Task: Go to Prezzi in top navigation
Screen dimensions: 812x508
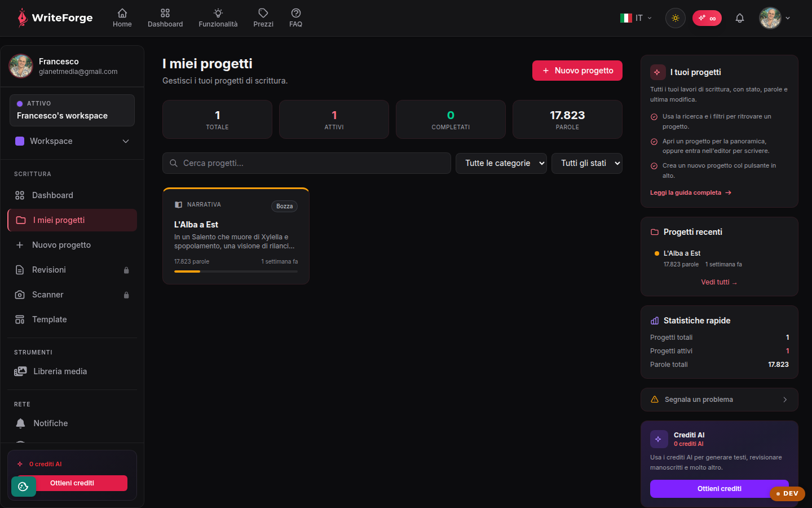Action: pyautogui.click(x=263, y=18)
